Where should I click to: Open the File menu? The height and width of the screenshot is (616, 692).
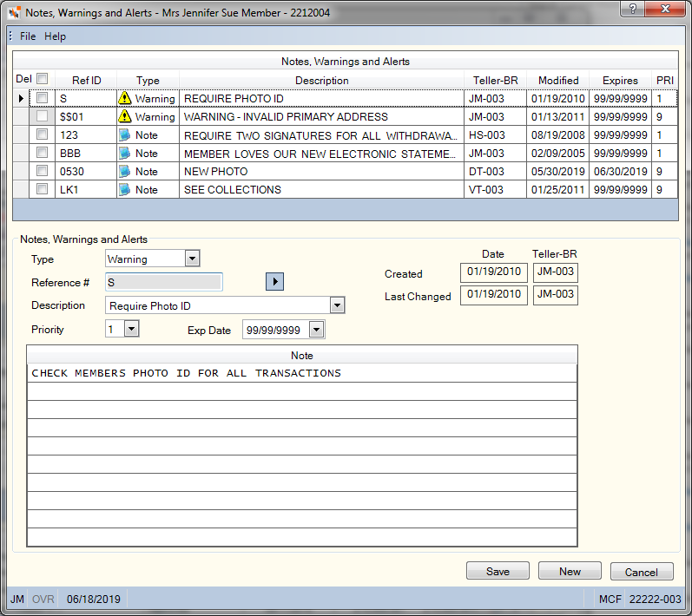click(28, 36)
